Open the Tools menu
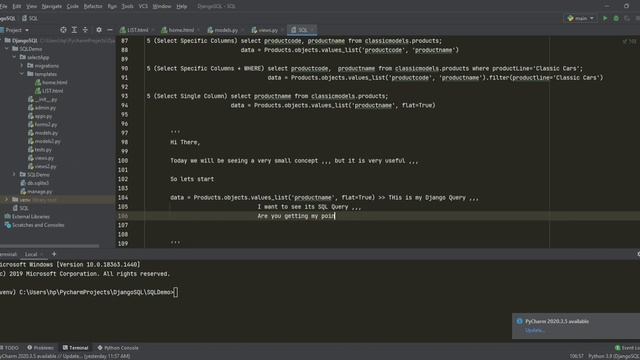The height and width of the screenshot is (360, 640). pyautogui.click(x=127, y=6)
